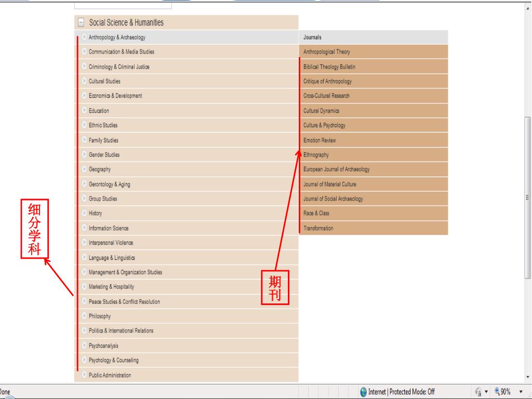Open the Interpersonal Violence subject
The image size is (532, 399).
pos(111,243)
